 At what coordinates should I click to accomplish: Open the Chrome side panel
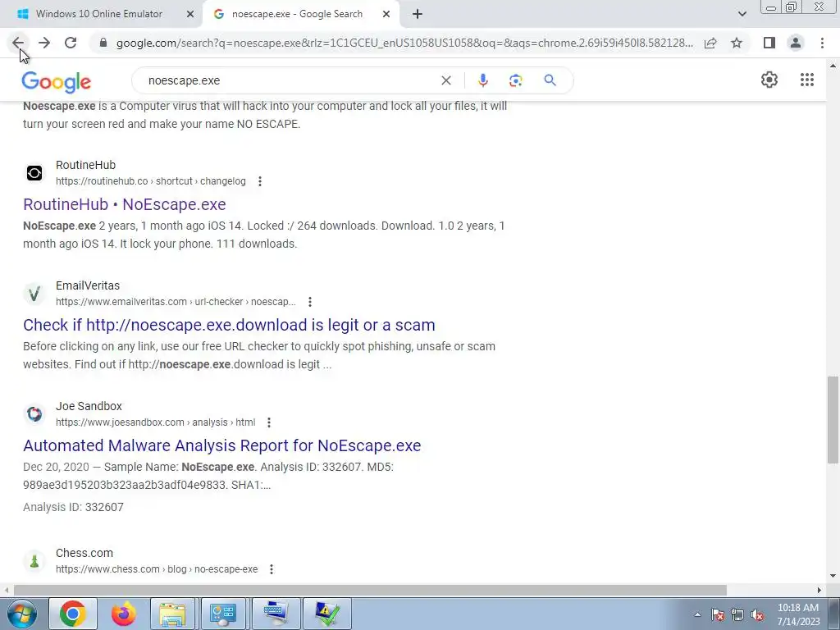[769, 43]
